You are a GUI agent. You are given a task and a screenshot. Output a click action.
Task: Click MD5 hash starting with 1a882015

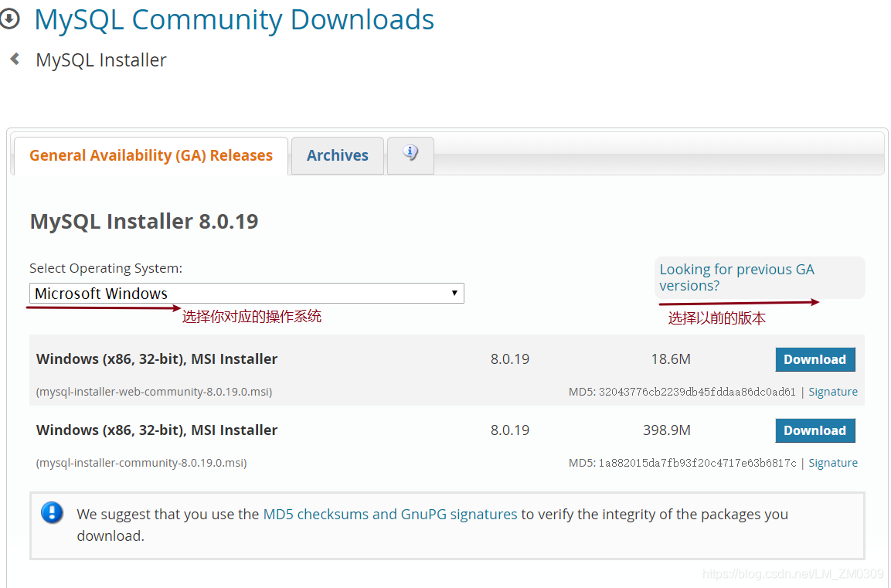tap(697, 463)
